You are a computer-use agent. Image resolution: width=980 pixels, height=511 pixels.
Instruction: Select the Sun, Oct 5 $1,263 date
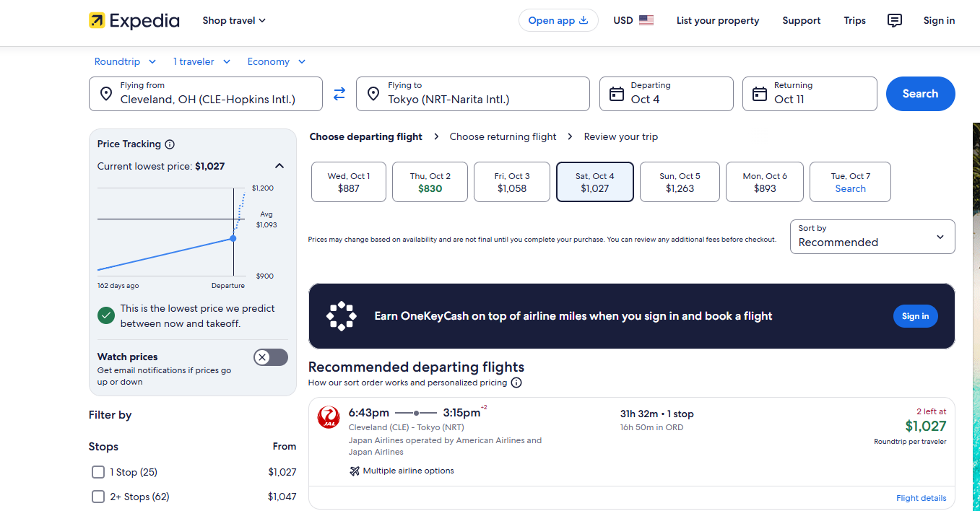680,182
